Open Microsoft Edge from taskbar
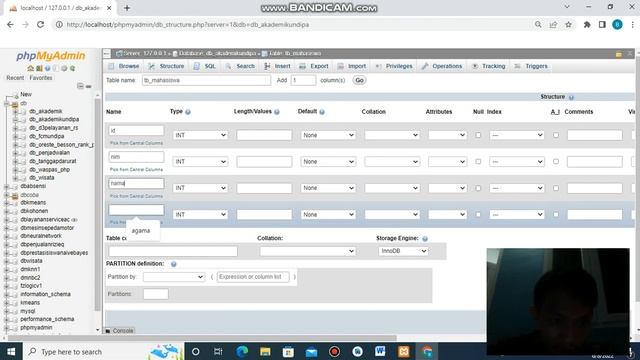The height and width of the screenshot is (360, 640). [x=242, y=351]
